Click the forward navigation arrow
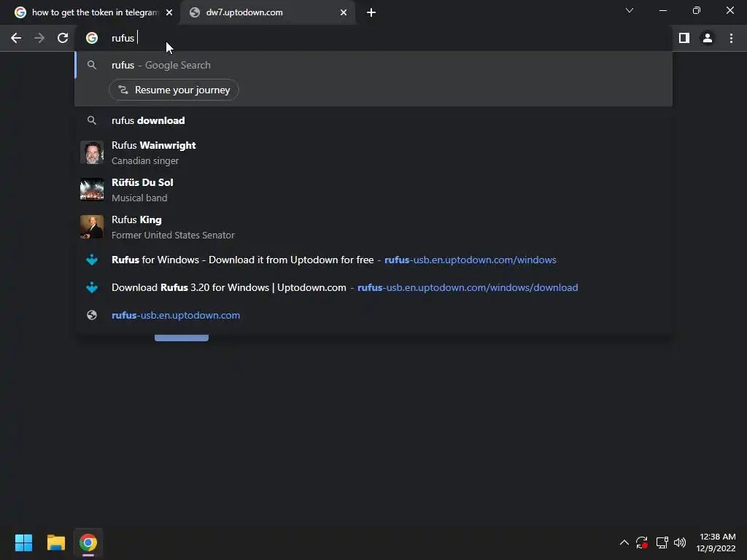 [39, 38]
